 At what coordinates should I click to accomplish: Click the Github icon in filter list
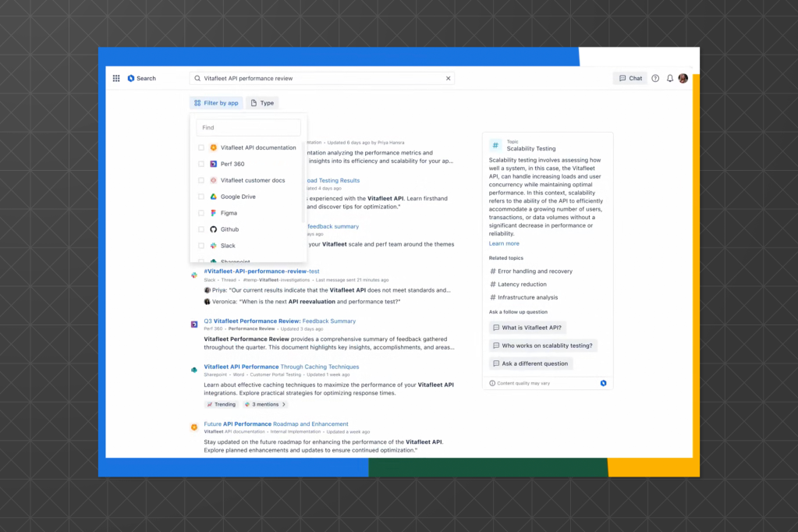(213, 229)
